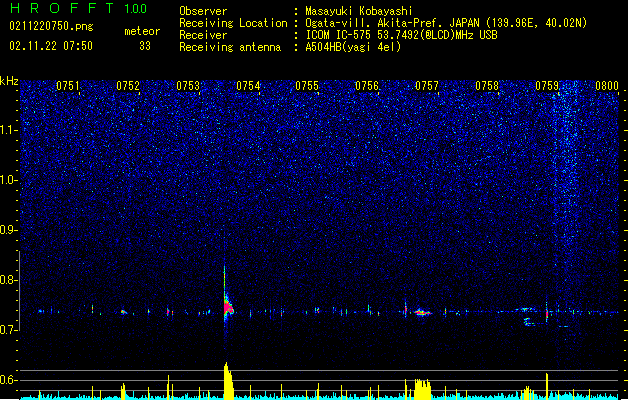This screenshot has width=629, height=400.
Task: Click the 0.6 frequency axis label
Action: click(8, 380)
